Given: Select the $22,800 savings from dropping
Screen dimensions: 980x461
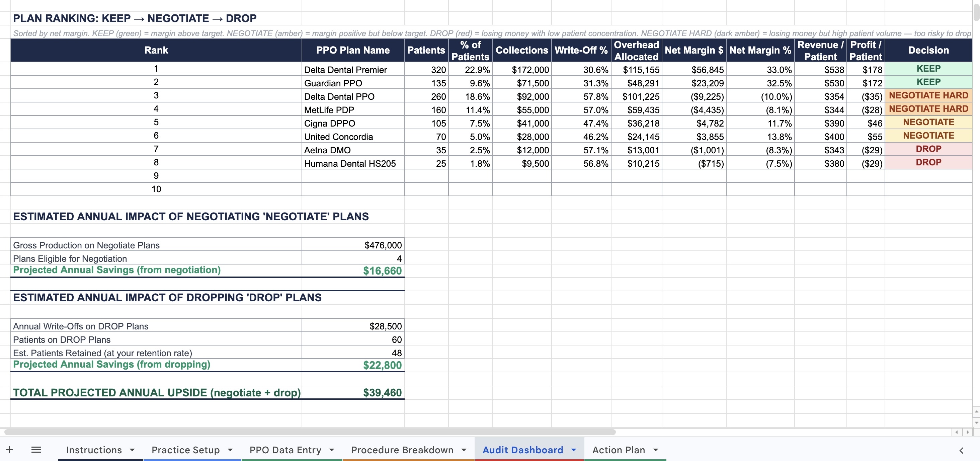Looking at the screenshot, I should (x=353, y=365).
